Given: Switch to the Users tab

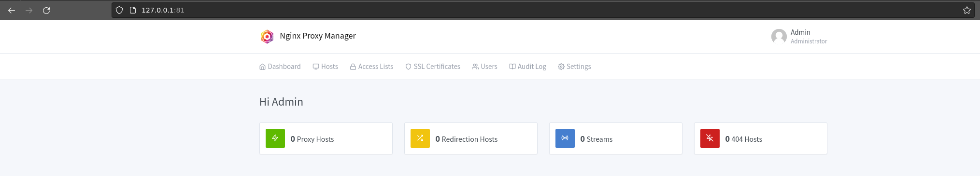Looking at the screenshot, I should click(x=484, y=67).
